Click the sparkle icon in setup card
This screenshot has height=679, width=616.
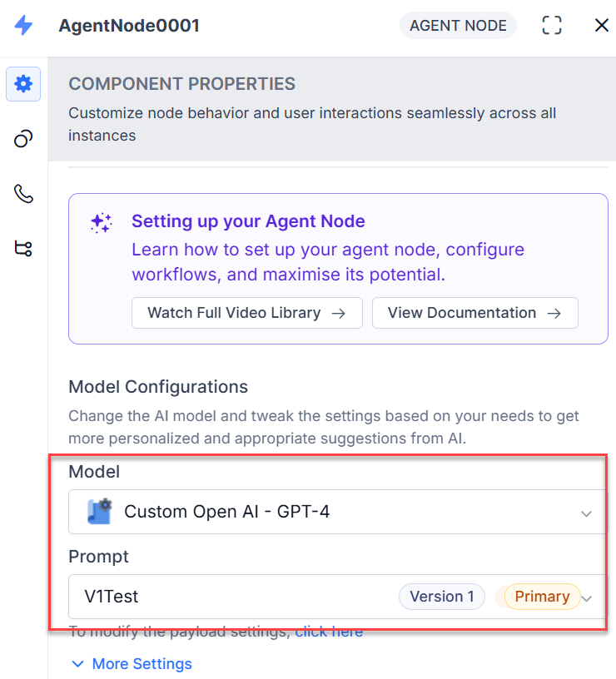102,222
